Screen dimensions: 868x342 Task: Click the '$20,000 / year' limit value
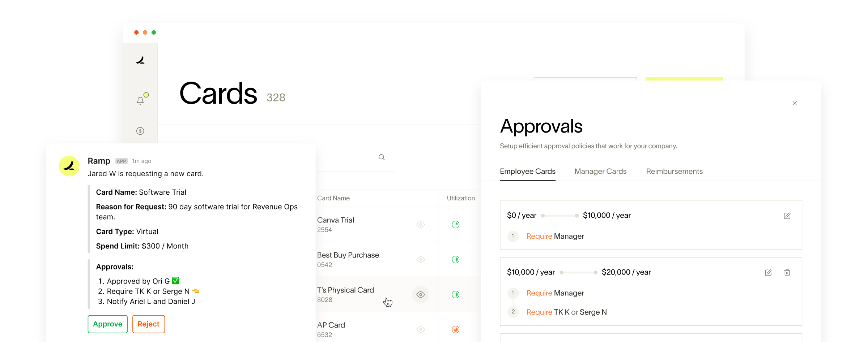click(626, 272)
